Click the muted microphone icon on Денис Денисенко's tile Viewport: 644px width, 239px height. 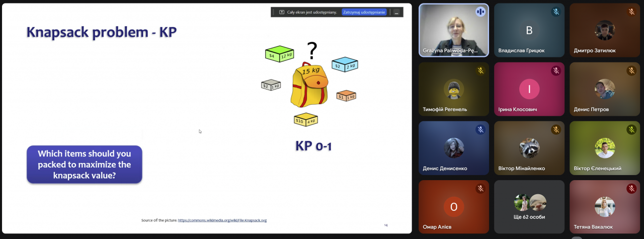pos(480,130)
